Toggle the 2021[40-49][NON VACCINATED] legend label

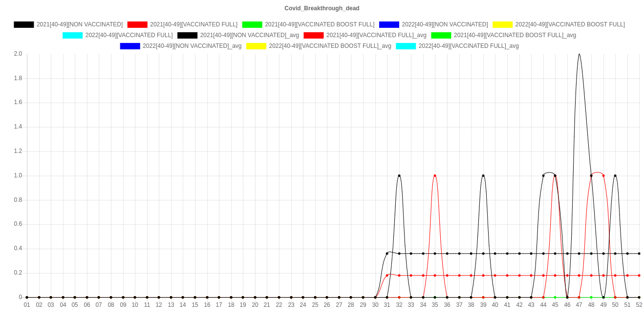pos(80,24)
